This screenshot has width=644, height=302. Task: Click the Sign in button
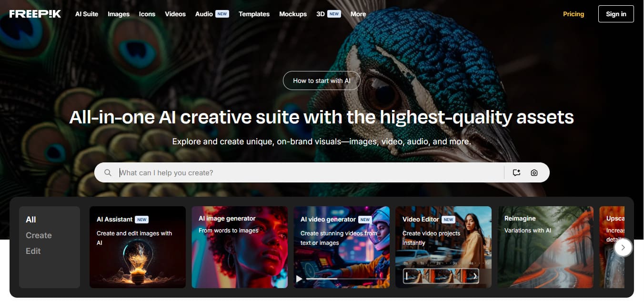pos(616,14)
